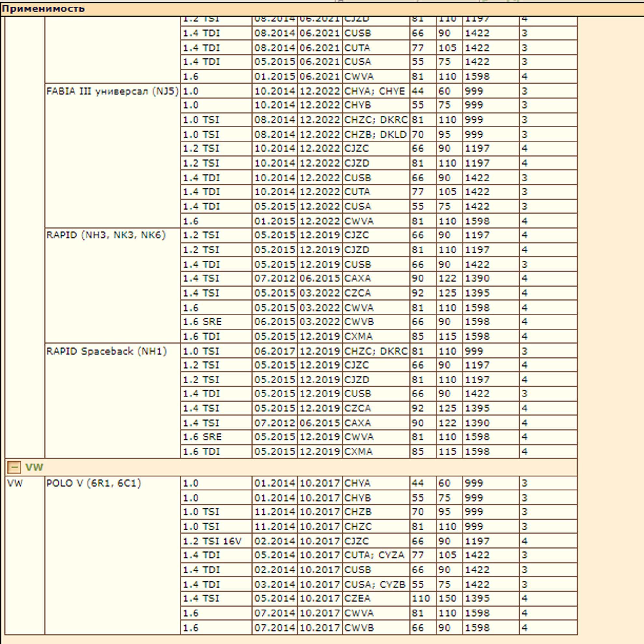Select the RAPID Spaceback (NH1) model cell
The image size is (644, 644).
click(106, 351)
